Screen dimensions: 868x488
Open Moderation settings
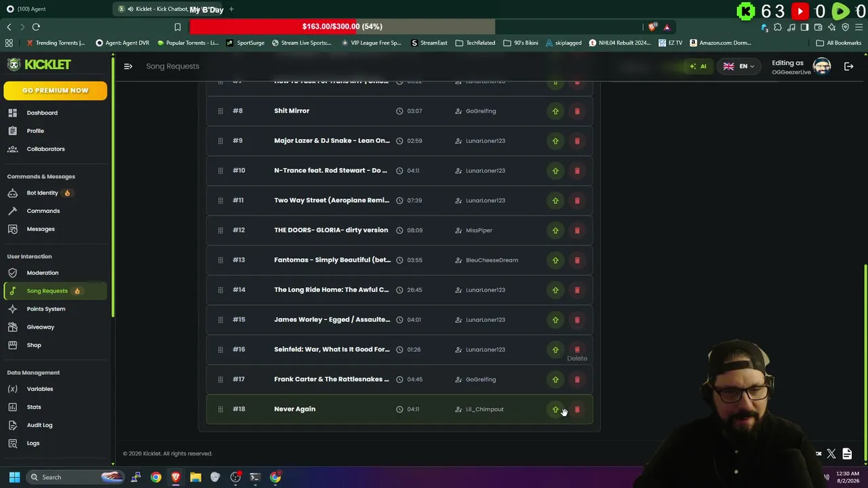(x=43, y=273)
